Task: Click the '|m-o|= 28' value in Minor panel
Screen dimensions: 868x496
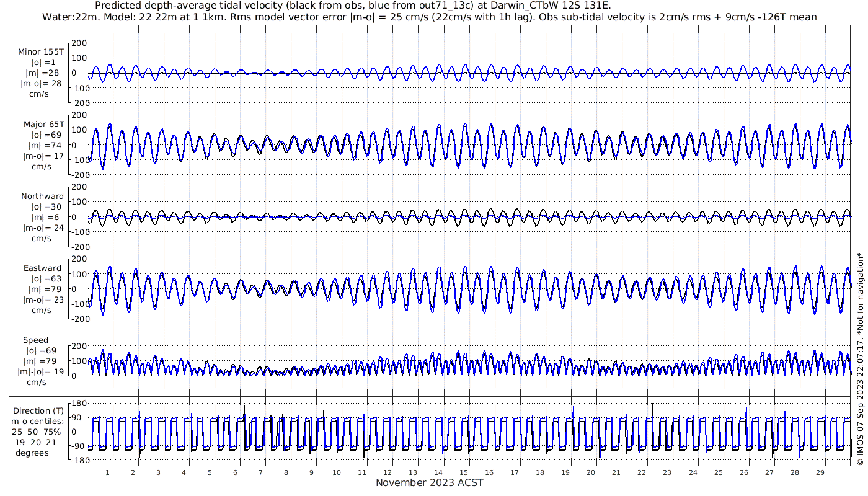Action: [41, 84]
